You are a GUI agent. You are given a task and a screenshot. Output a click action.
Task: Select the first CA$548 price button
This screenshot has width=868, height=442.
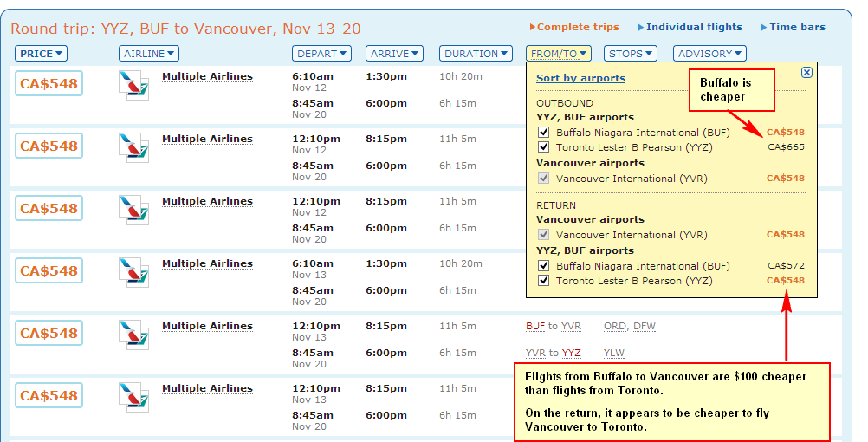[49, 84]
